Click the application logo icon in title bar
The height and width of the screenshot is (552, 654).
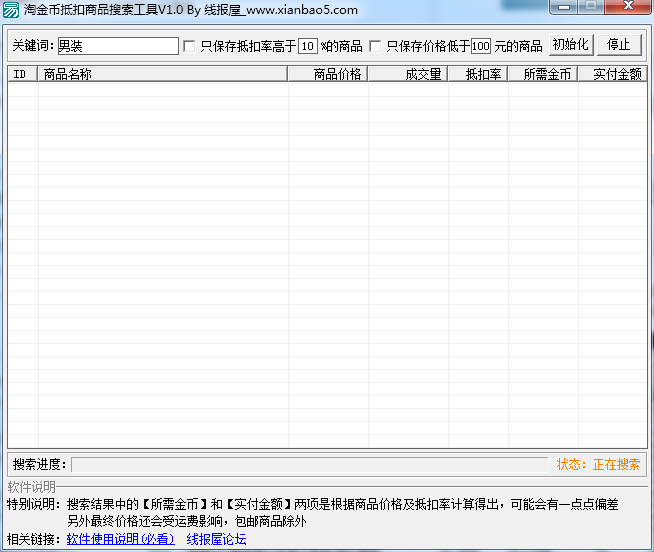click(x=10, y=10)
